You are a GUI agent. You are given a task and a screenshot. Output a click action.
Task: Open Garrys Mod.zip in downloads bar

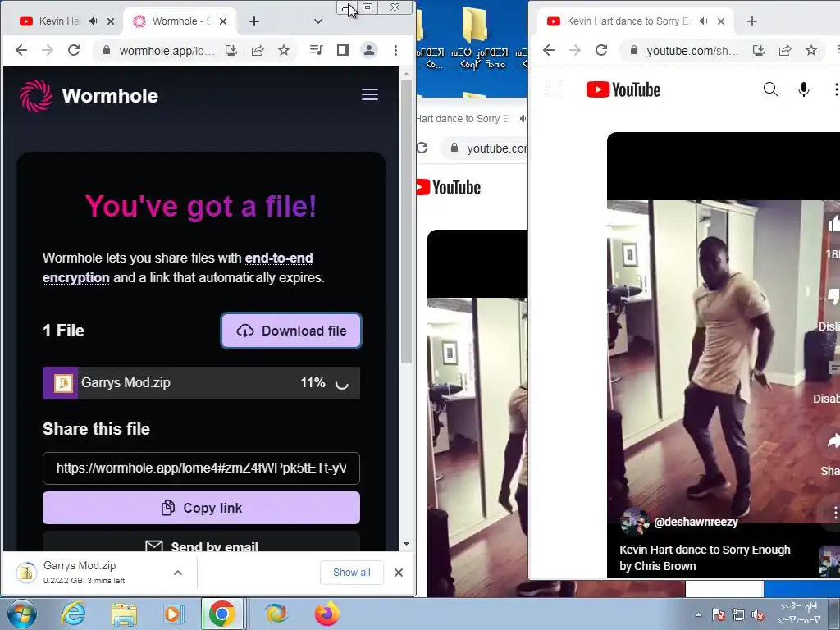click(x=84, y=572)
